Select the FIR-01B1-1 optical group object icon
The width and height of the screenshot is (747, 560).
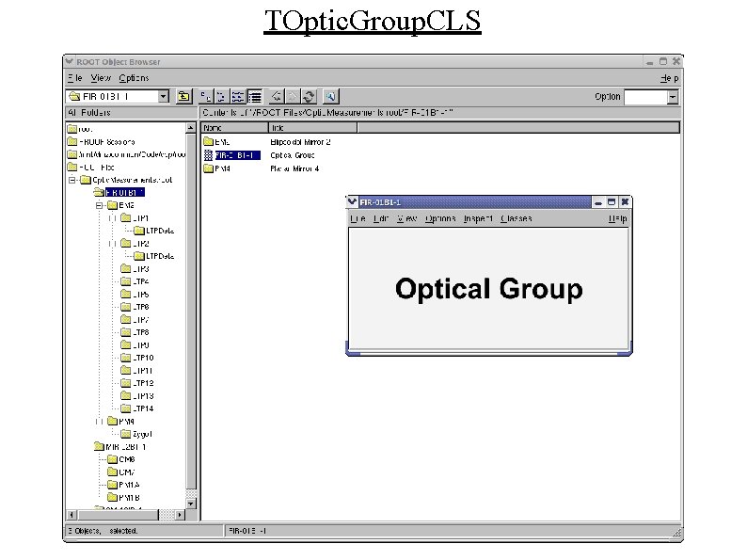208,155
